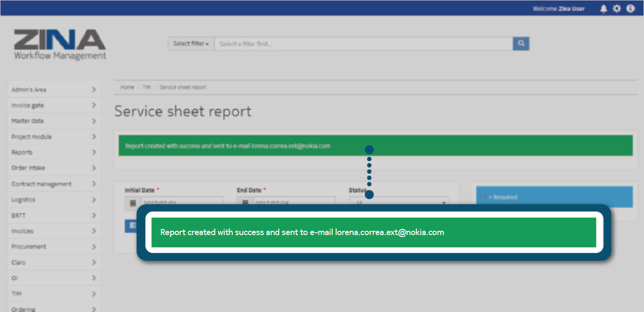Select Reports in the sidebar

coord(54,152)
